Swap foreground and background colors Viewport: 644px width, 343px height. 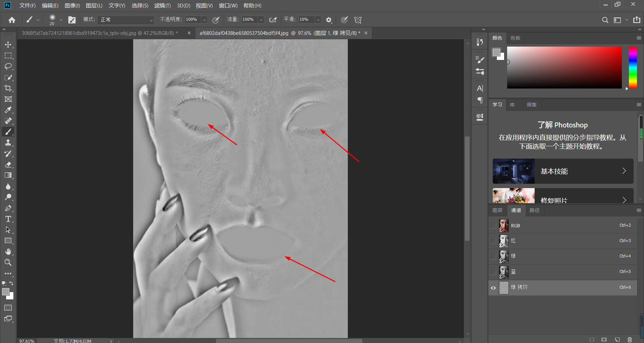[11, 283]
